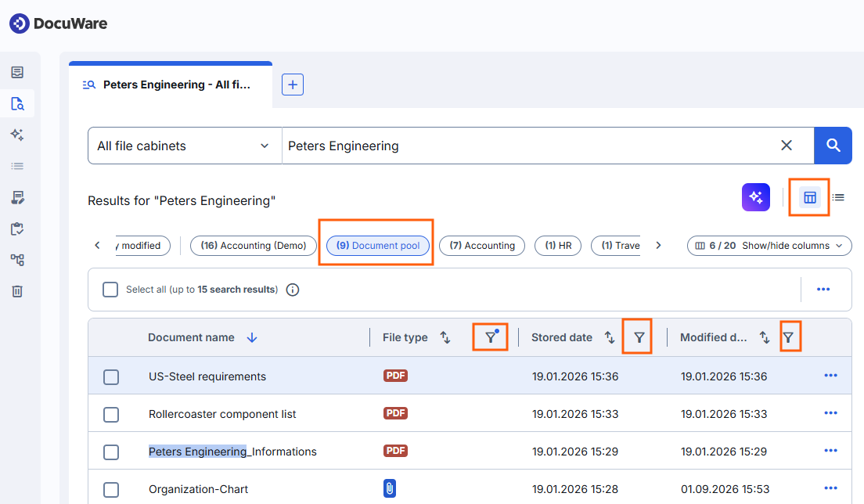Click PDF icon in US-Steel requirements row
Image resolution: width=864 pixels, height=504 pixels.
[x=395, y=376]
